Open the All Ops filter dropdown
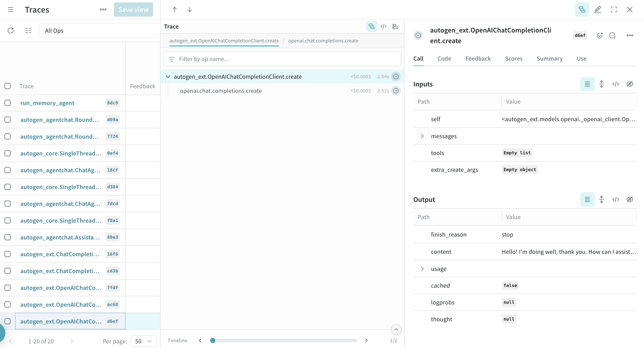The width and height of the screenshot is (644, 348). pyautogui.click(x=100, y=31)
